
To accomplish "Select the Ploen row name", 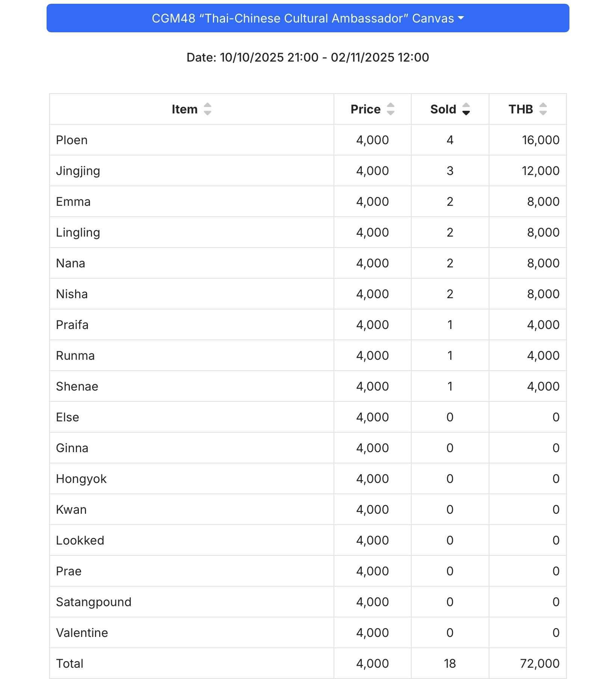I will (72, 140).
